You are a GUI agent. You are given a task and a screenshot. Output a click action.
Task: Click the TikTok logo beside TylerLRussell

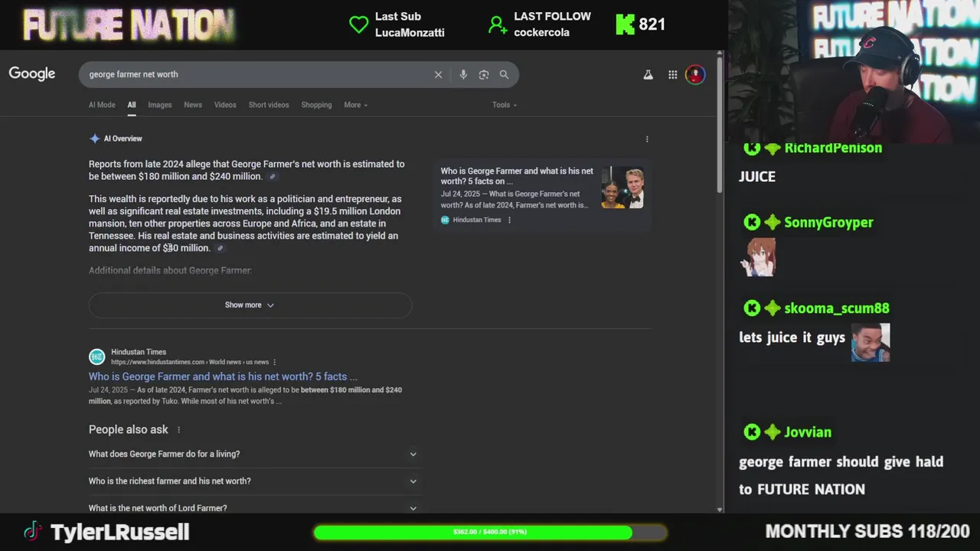[32, 531]
